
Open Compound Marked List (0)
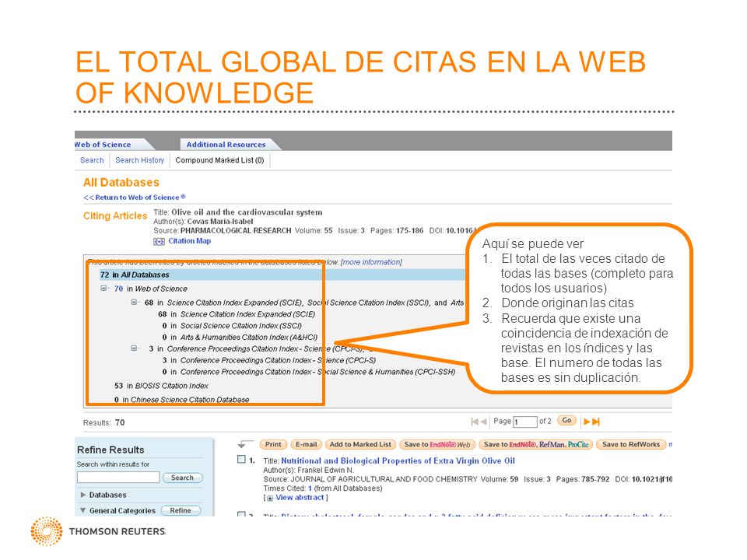219,160
